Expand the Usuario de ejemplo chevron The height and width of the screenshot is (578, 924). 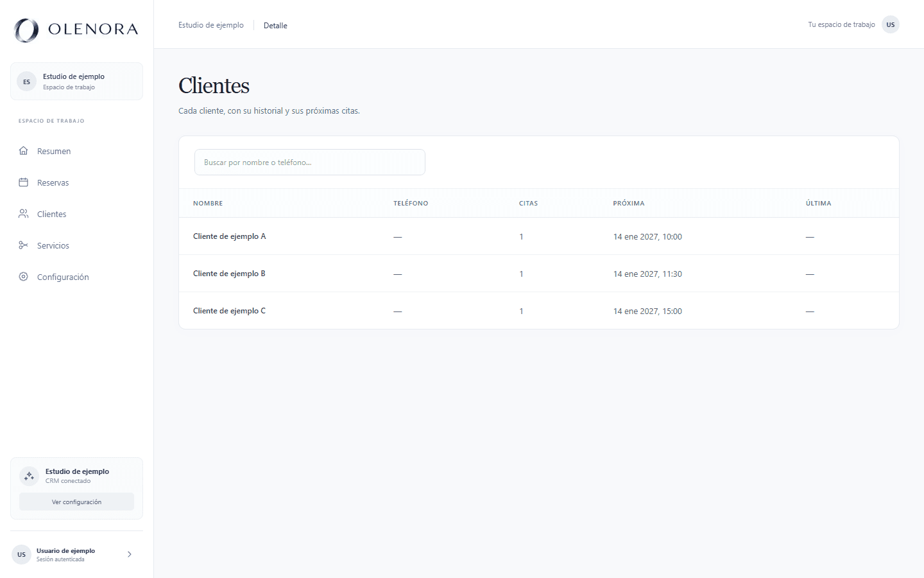click(130, 554)
